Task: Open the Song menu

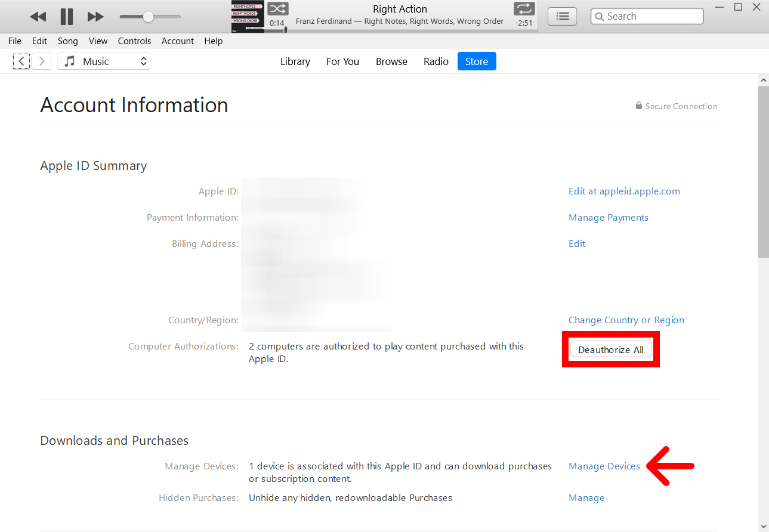Action: [68, 41]
